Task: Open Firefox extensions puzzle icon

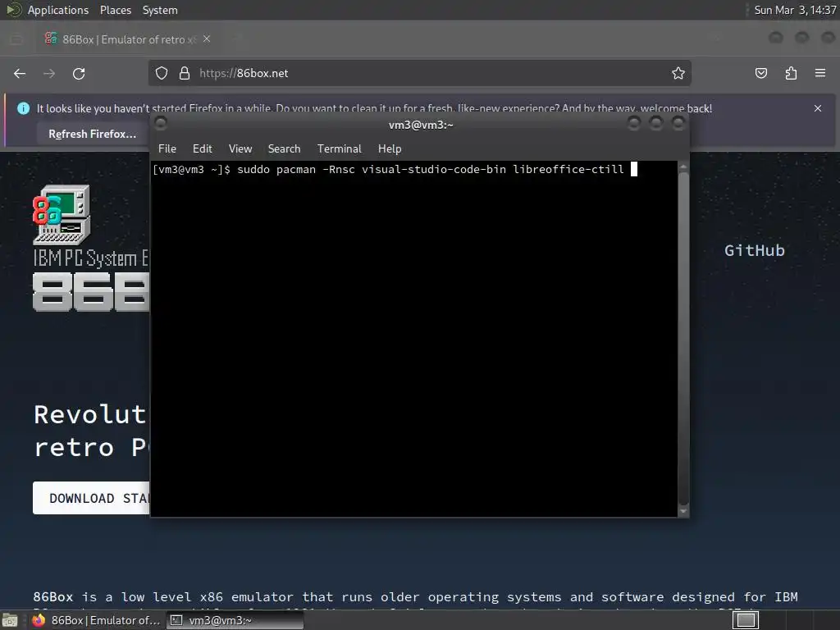Action: point(791,73)
